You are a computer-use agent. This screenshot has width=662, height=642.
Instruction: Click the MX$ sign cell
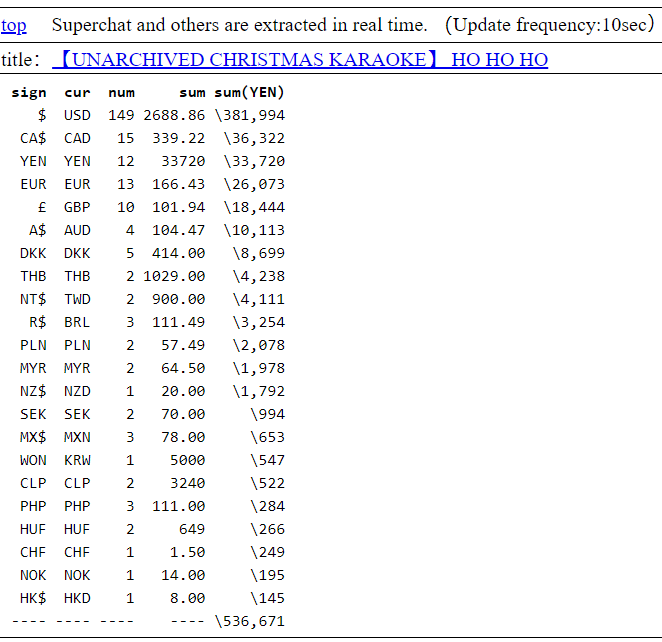coord(33,437)
